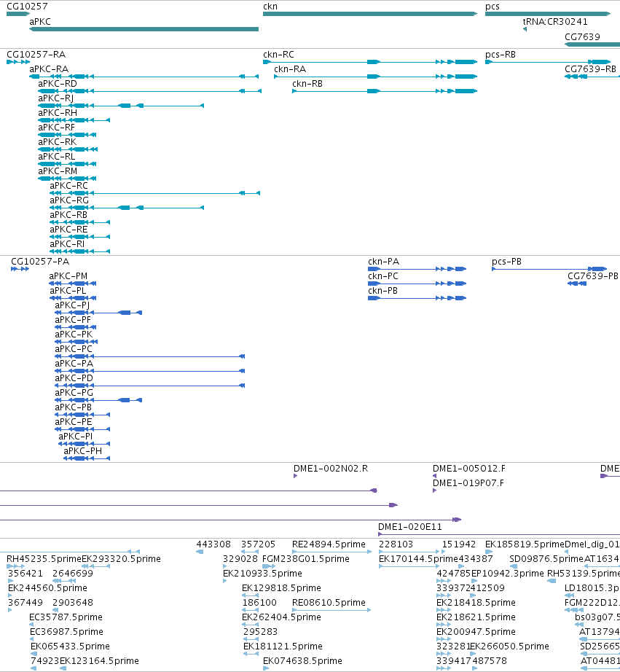The width and height of the screenshot is (620, 672).
Task: Select protein aPKC-PK
Action: (x=74, y=335)
